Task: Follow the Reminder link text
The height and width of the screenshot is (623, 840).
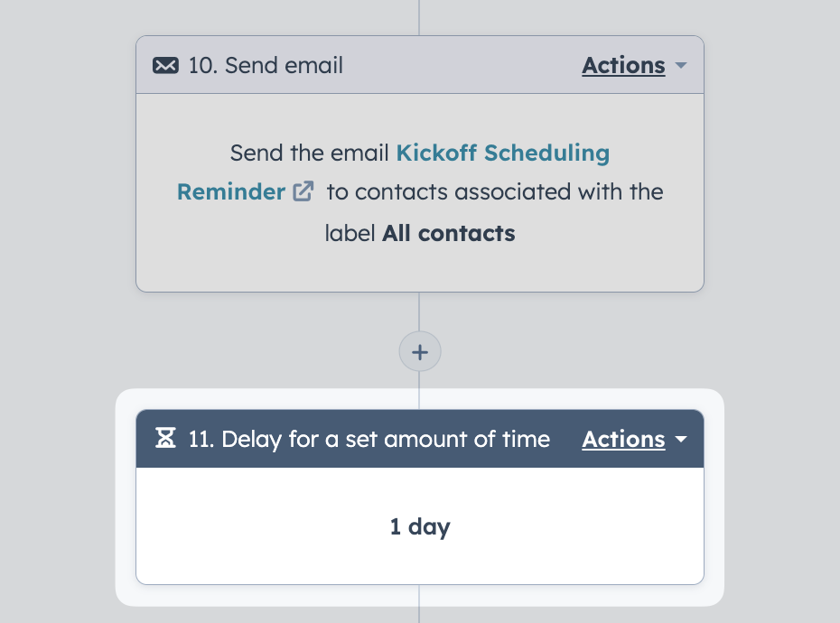Action: (231, 191)
